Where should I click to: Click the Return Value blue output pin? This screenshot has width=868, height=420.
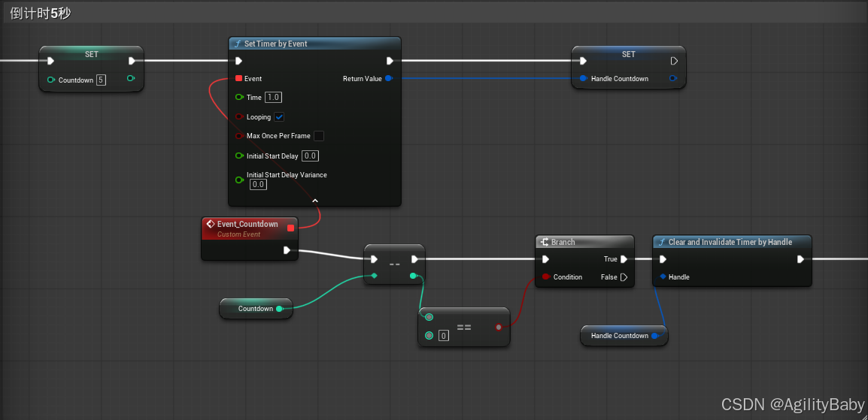(x=389, y=78)
